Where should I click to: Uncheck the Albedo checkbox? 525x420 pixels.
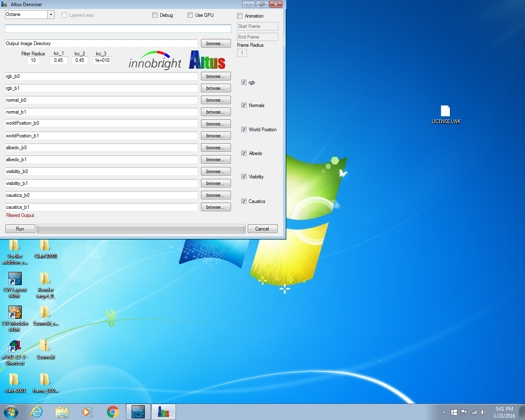pyautogui.click(x=244, y=153)
